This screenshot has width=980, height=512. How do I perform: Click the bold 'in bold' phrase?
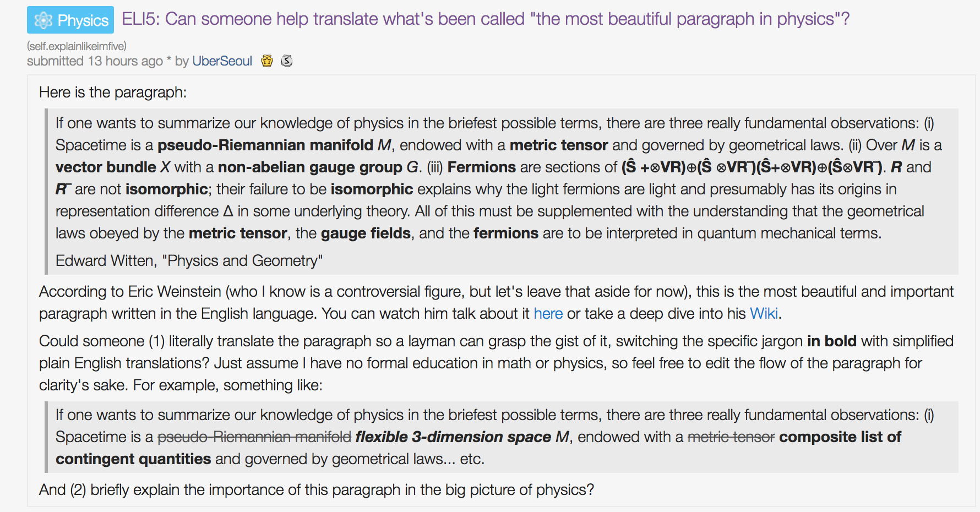click(x=832, y=341)
